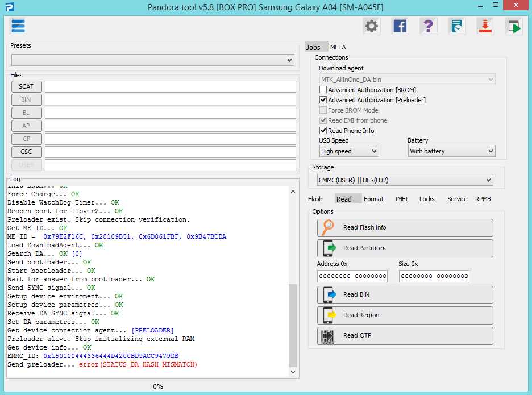The image size is (532, 395).
Task: Focus the Size 0x input field
Action: click(x=434, y=276)
